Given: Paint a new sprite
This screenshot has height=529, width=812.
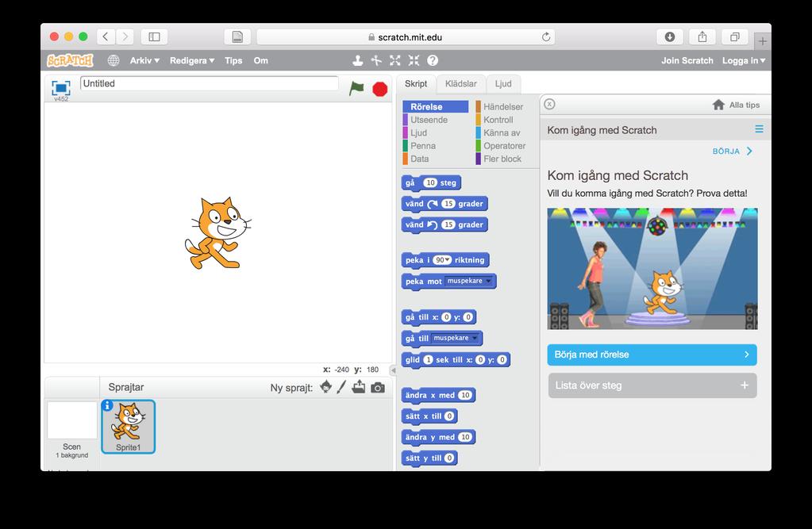Looking at the screenshot, I should click(341, 387).
